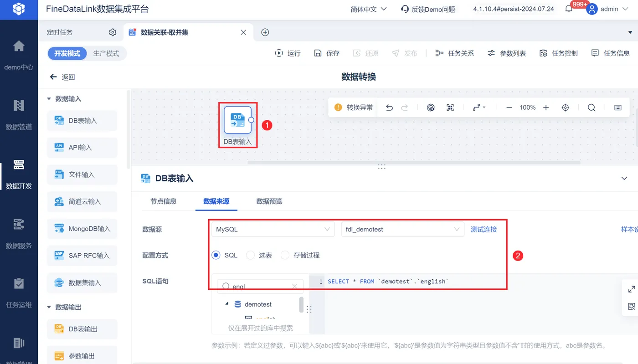This screenshot has height=364, width=638.
Task: Collapse the DB表输入 config panel chevron
Action: [x=624, y=178]
